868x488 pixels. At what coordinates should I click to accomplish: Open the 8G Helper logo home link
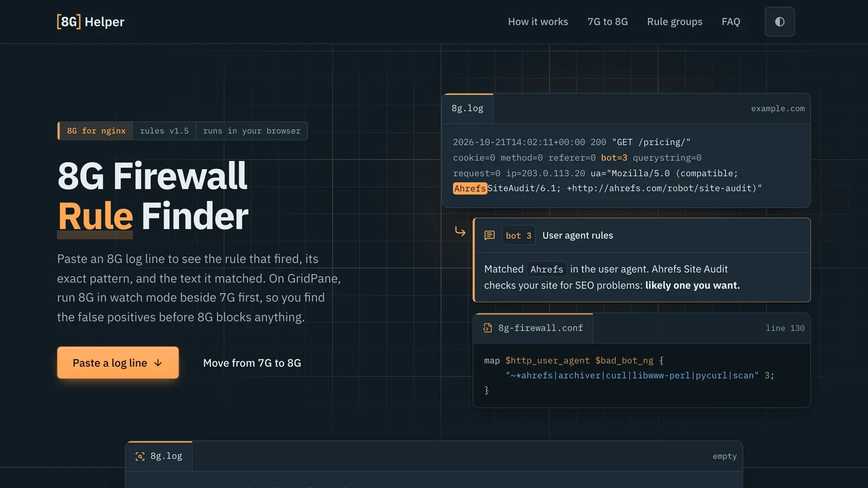click(91, 22)
